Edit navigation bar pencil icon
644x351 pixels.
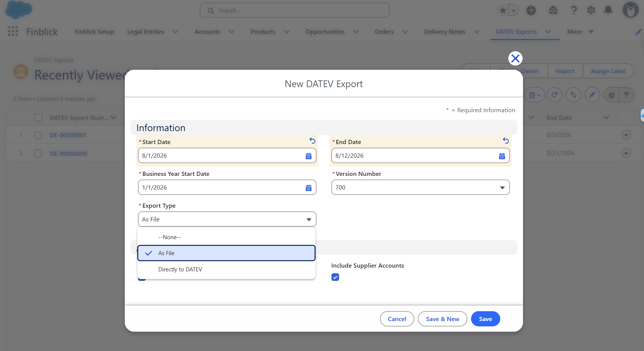tap(638, 32)
